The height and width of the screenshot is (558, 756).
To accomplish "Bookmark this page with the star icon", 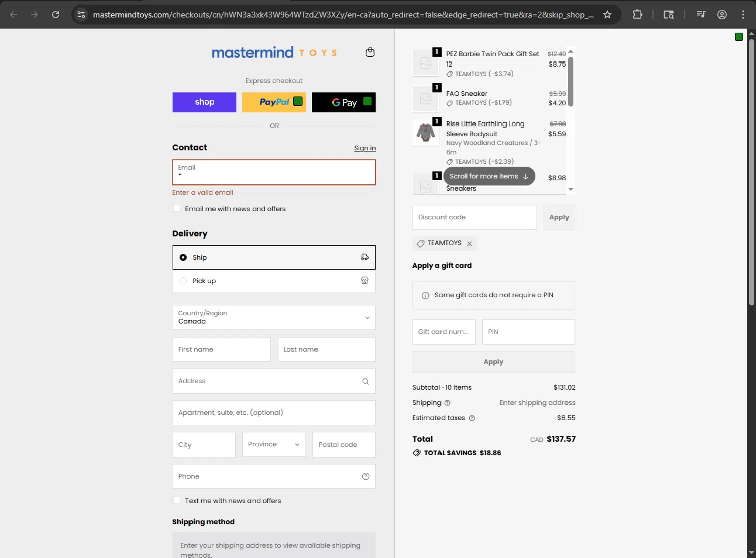I will pos(607,14).
